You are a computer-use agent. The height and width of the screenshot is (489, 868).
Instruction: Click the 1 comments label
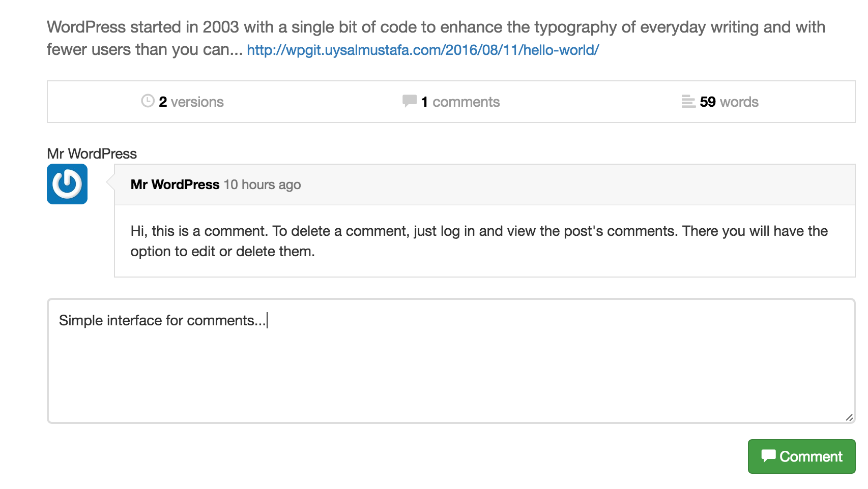459,102
